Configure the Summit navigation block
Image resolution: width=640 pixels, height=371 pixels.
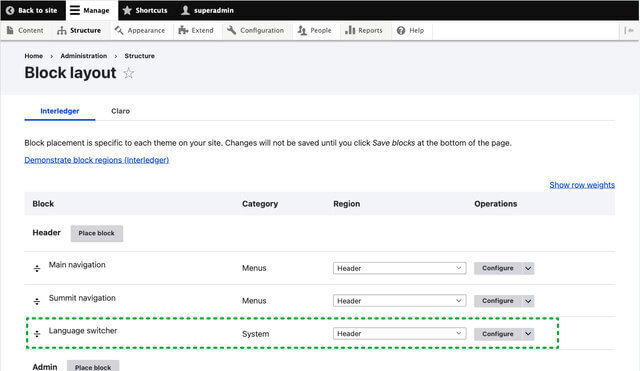(498, 301)
